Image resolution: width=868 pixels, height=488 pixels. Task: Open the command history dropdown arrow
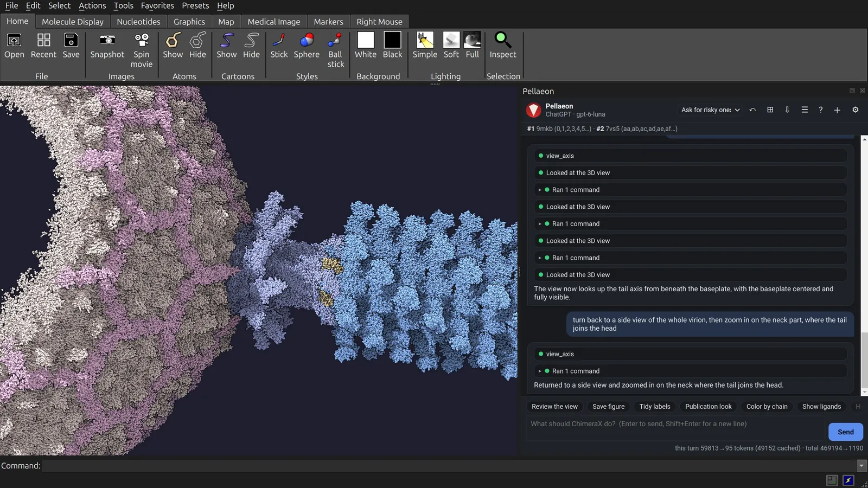(x=861, y=466)
